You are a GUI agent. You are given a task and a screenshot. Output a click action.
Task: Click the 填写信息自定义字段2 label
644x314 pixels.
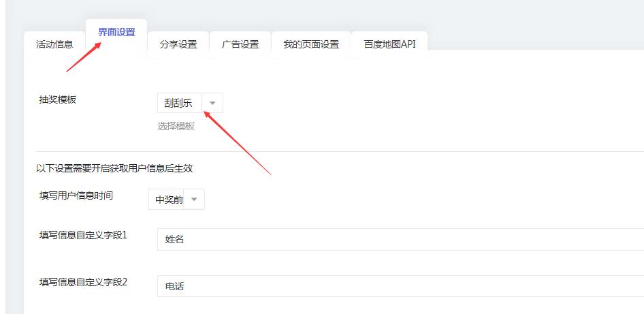coord(84,281)
